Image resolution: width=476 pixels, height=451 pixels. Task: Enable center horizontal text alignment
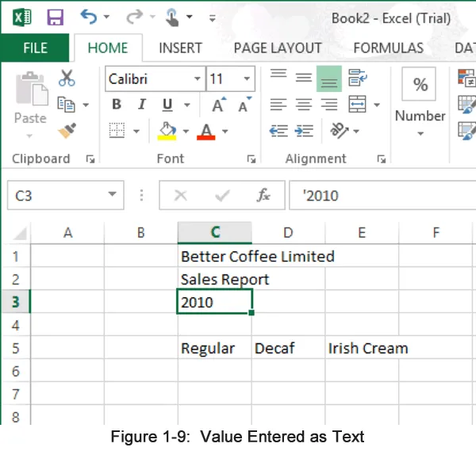tap(303, 105)
